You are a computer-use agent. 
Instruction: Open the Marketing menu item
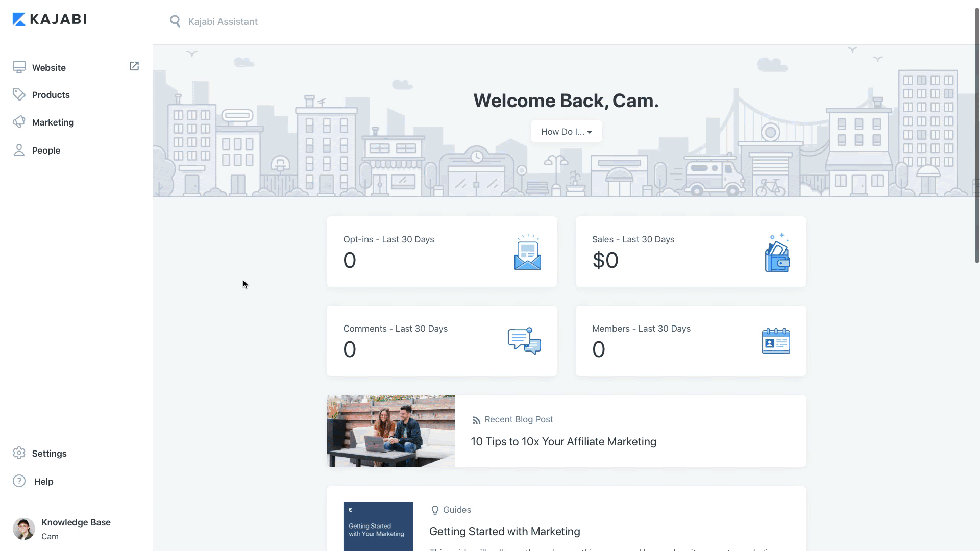pos(53,122)
